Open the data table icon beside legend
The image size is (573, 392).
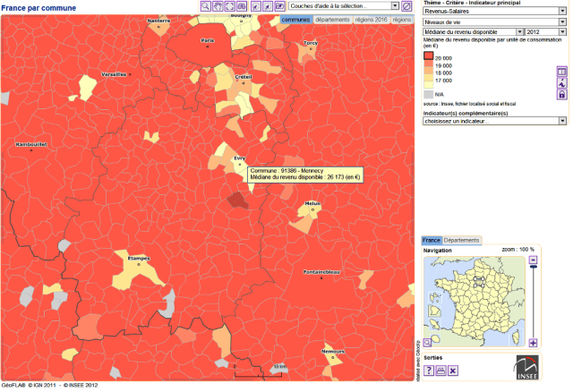pyautogui.click(x=561, y=72)
